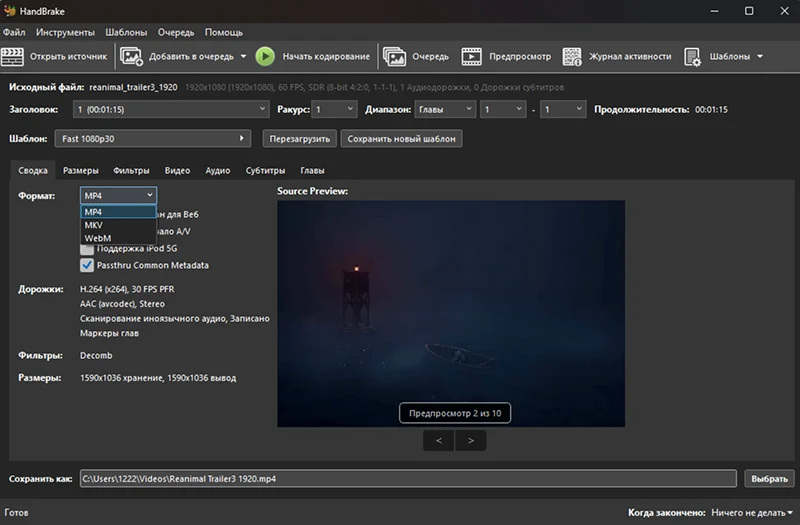Click the Выбрать browse button
The image size is (800, 525).
(769, 479)
